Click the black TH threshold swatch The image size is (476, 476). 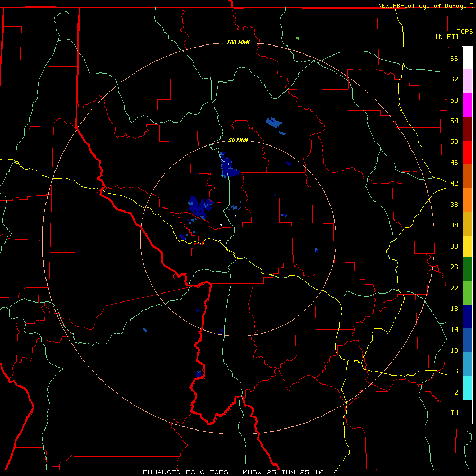click(467, 411)
